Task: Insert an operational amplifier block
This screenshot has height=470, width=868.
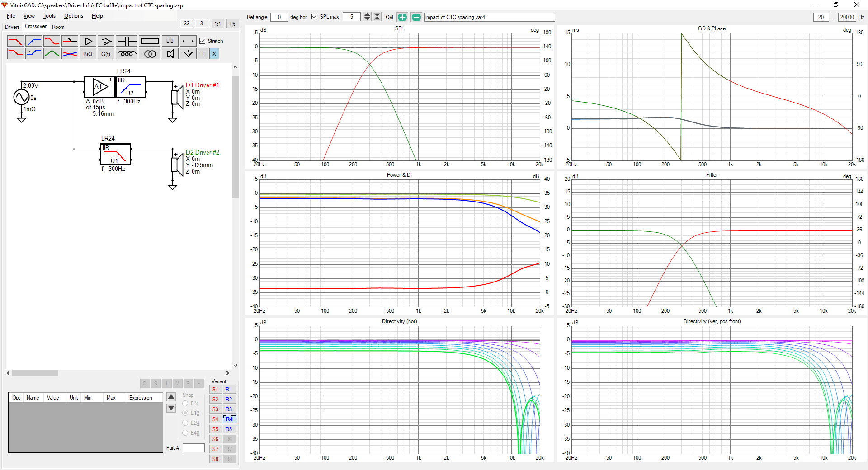Action: click(106, 41)
